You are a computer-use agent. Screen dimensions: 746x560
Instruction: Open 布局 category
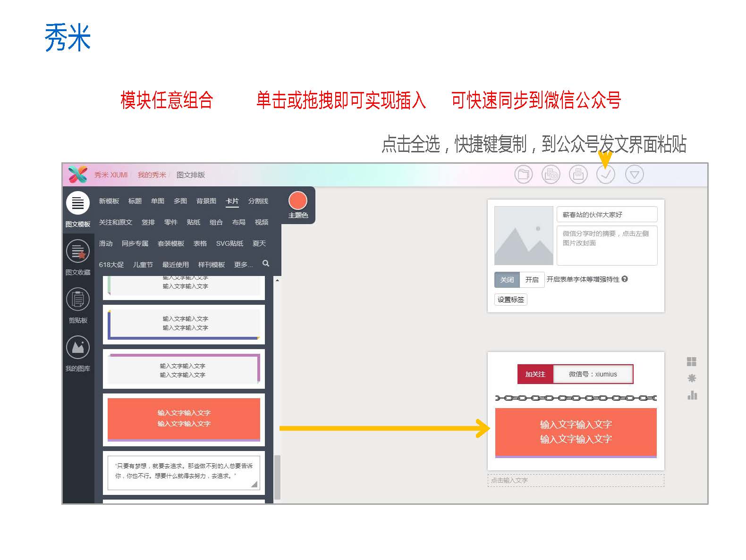click(x=239, y=222)
